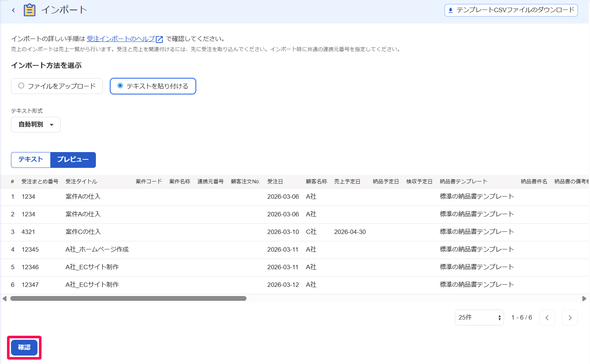Click the clipboard import icon
Screen dimensions: 590x364
(29, 10)
